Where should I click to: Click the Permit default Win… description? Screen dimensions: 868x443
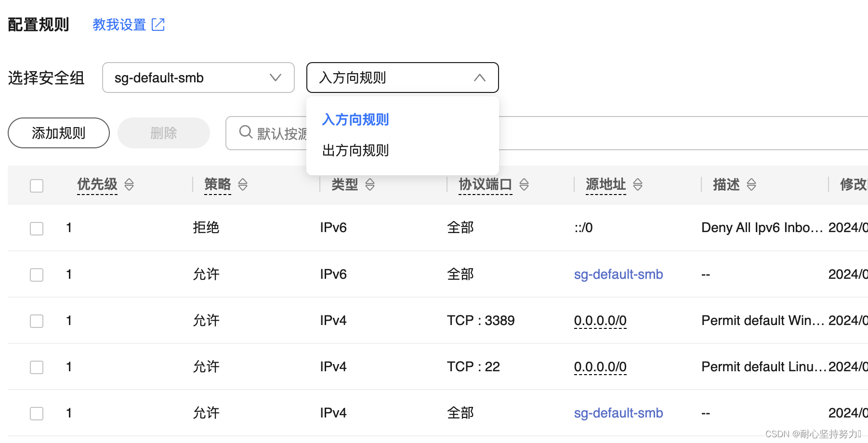coord(763,320)
